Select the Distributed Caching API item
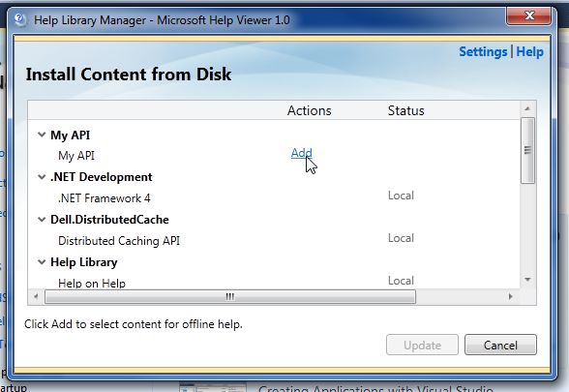The image size is (569, 392). (119, 241)
